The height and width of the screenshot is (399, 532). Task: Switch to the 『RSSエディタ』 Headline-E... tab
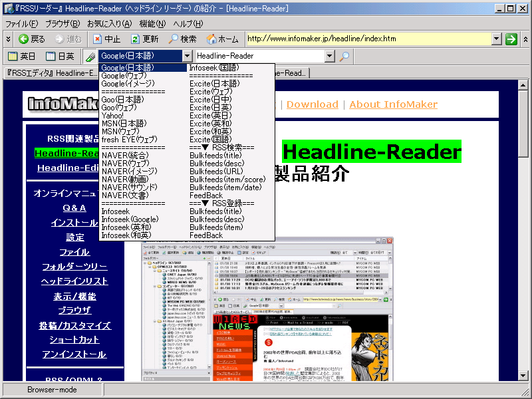pyautogui.click(x=52, y=73)
